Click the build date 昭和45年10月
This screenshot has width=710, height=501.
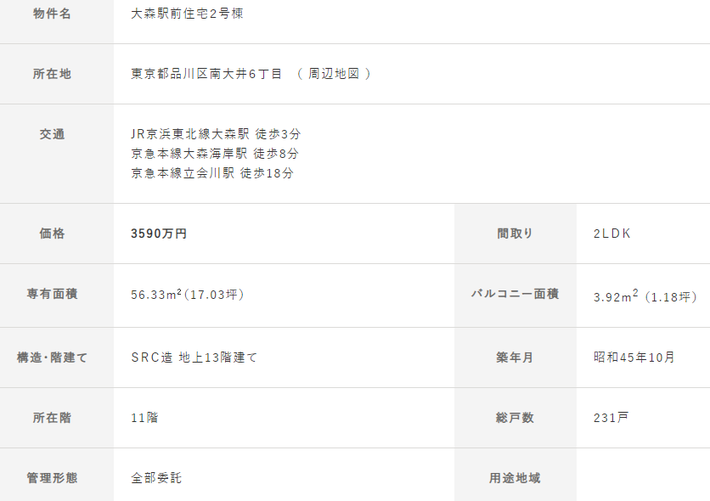634,357
